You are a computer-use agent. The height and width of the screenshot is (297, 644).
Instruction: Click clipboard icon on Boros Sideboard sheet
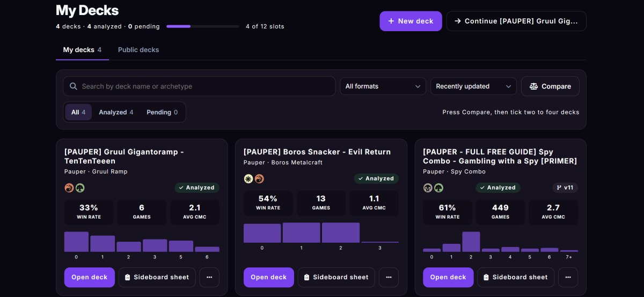pyautogui.click(x=306, y=278)
